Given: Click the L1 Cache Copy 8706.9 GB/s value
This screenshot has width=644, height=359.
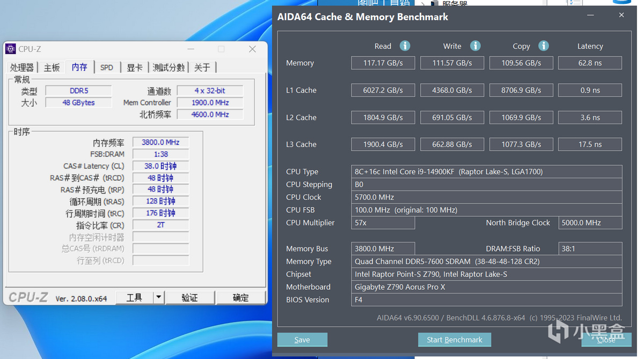Looking at the screenshot, I should 521,90.
